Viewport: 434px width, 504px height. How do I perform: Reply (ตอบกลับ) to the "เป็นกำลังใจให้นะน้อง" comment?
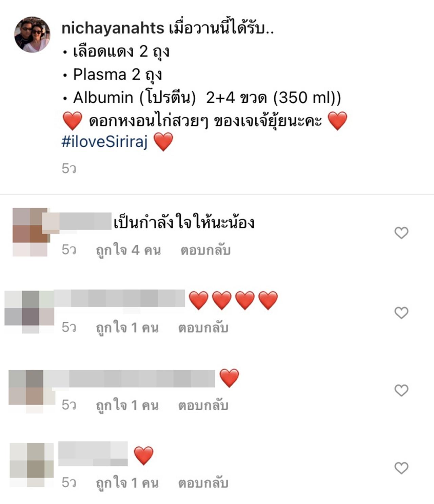tap(205, 250)
